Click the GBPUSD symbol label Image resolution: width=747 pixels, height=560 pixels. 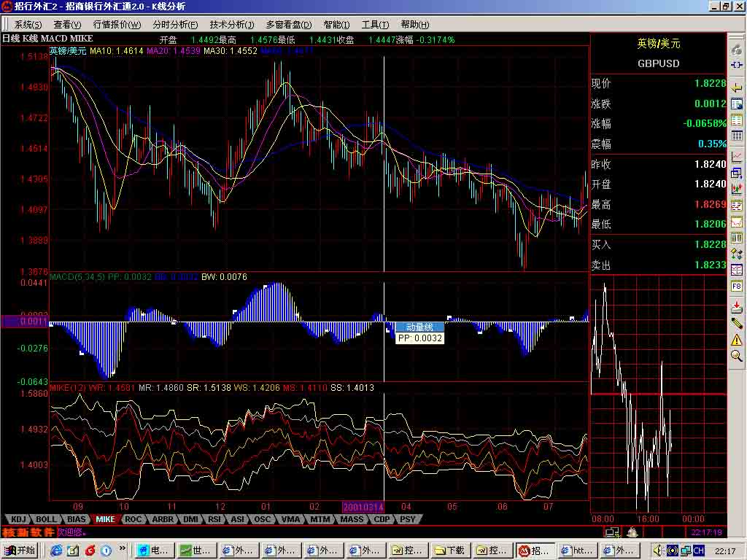click(659, 63)
